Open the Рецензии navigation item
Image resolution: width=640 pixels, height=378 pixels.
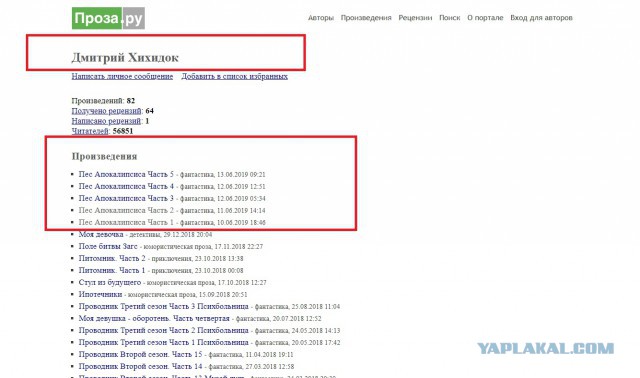pyautogui.click(x=415, y=18)
